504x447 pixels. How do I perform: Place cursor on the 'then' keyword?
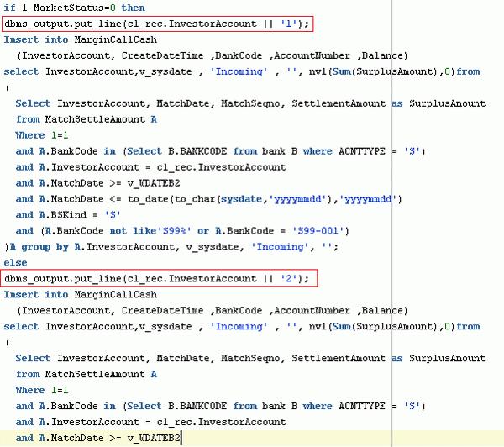pos(133,8)
